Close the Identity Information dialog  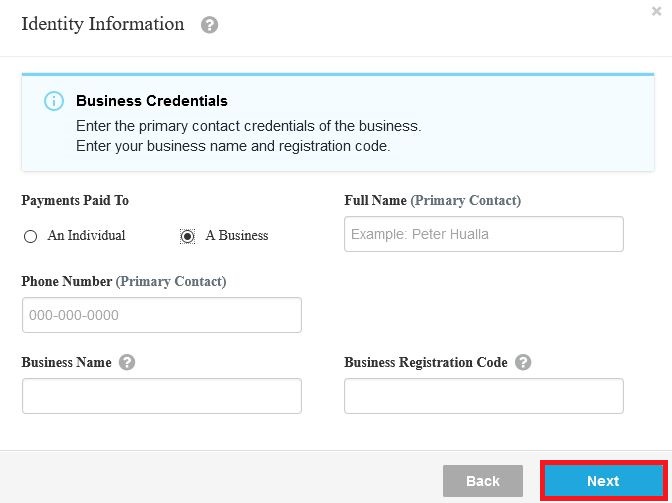coord(656,11)
